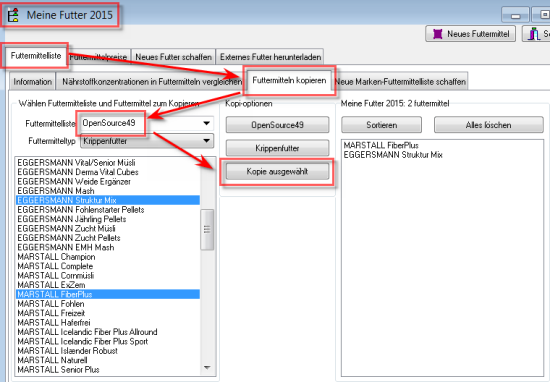Image resolution: width=550 pixels, height=382 pixels.
Task: Open the Futtermittelliste tab
Action: [36, 56]
